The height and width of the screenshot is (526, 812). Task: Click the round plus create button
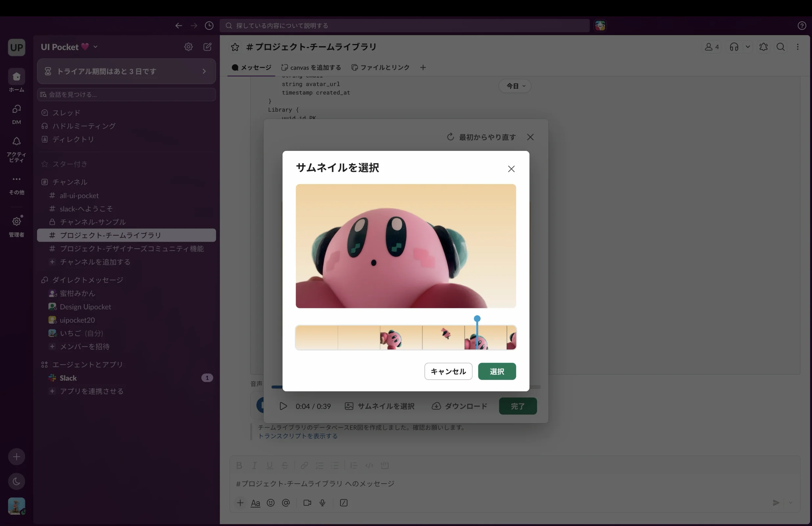click(16, 457)
